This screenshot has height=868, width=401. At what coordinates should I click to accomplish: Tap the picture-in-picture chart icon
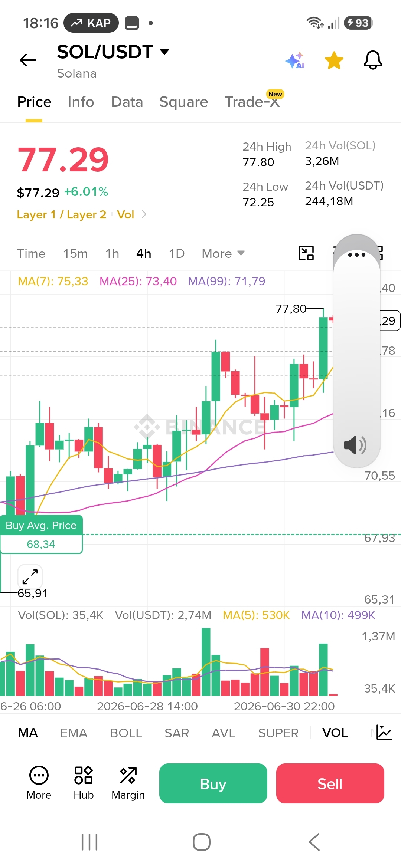[x=306, y=253]
